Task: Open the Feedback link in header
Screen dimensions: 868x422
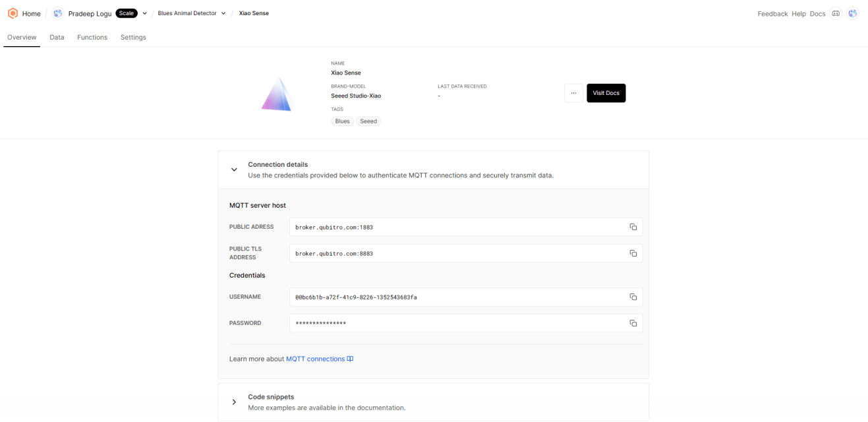Action: [x=772, y=13]
